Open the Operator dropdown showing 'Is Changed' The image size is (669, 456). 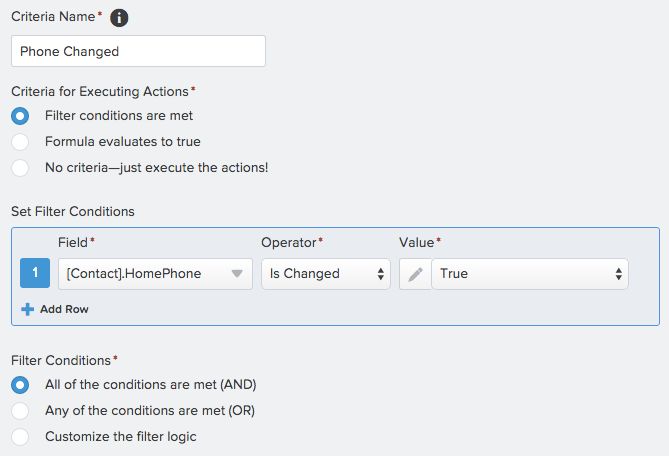[325, 274]
